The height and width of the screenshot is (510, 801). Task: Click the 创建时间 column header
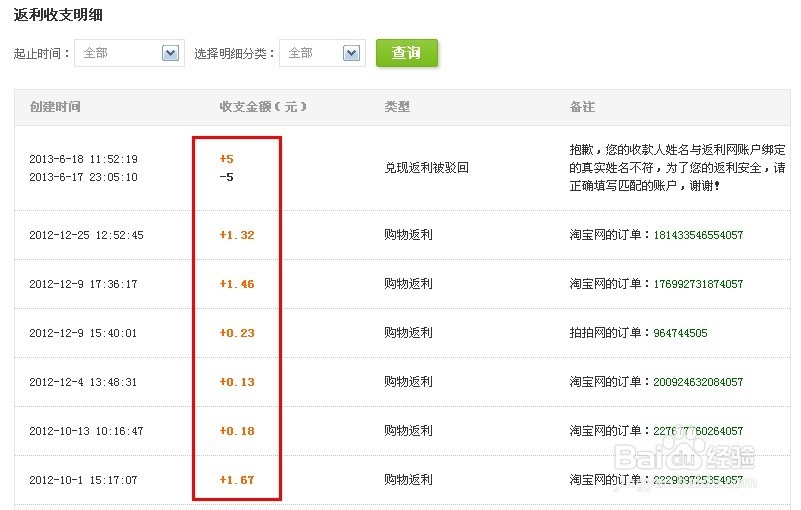(x=55, y=107)
